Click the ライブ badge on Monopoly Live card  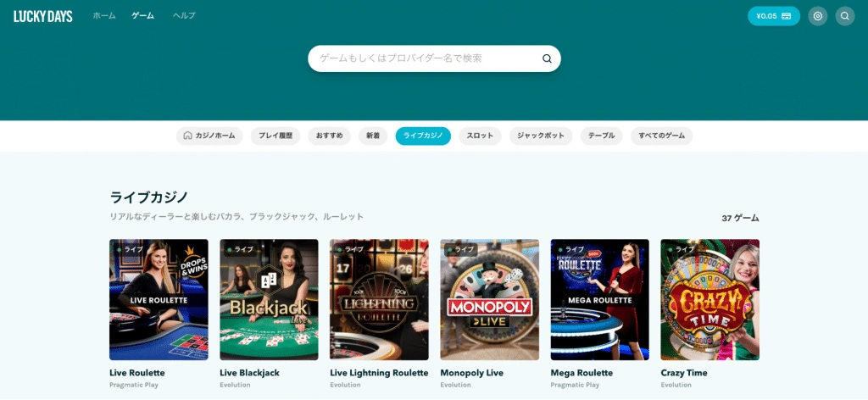(460, 249)
